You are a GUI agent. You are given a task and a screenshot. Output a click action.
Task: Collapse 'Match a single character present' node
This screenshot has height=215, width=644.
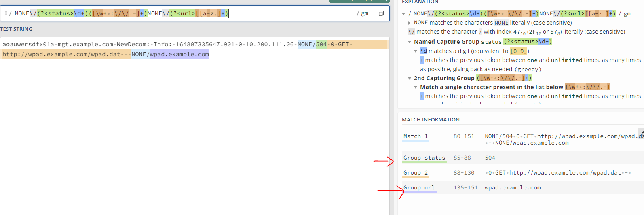416,87
